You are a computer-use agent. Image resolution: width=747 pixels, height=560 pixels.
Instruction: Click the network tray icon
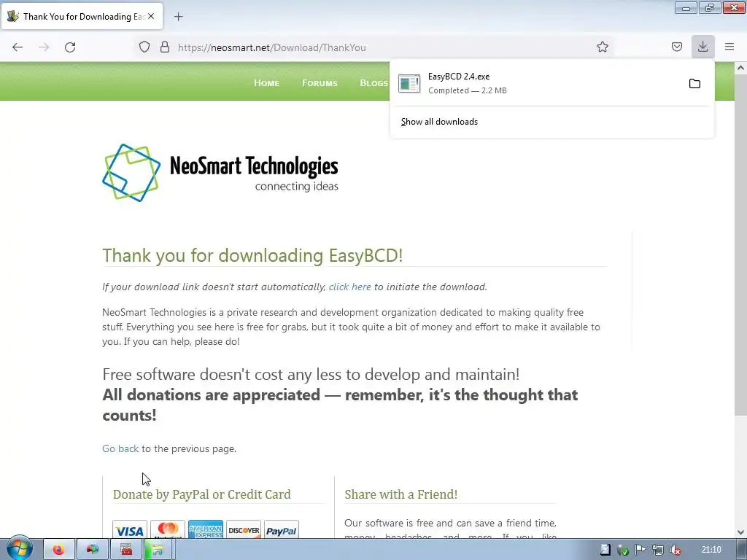pos(658,550)
